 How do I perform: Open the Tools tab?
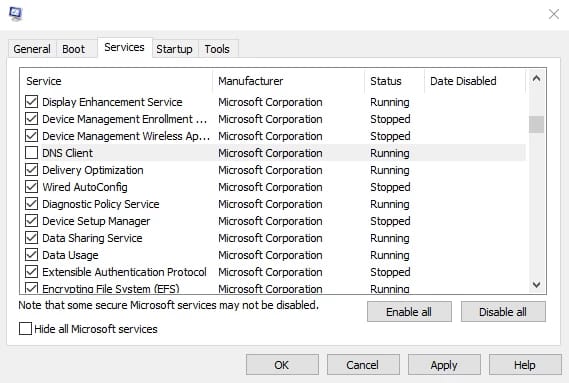tap(217, 49)
